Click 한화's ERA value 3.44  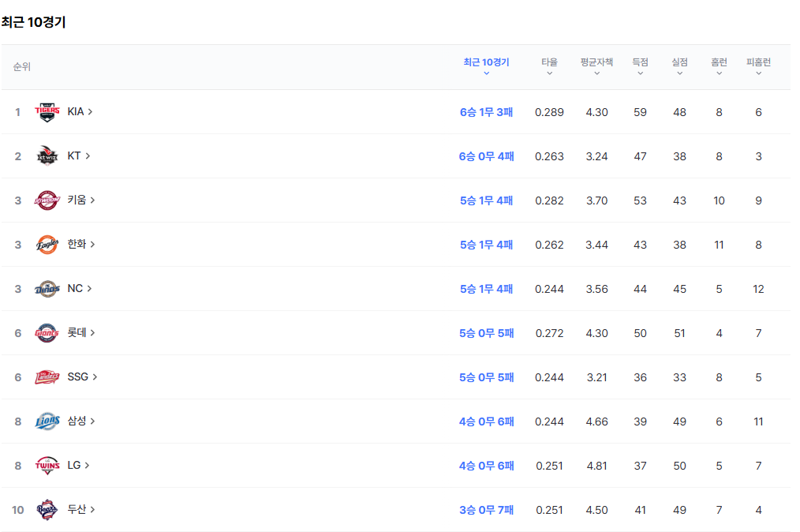point(596,245)
